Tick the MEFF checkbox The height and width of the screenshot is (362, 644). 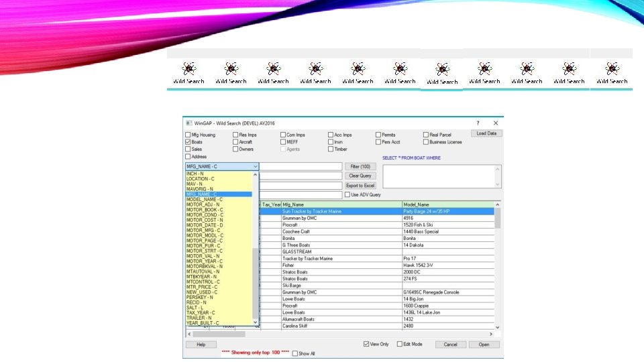(x=283, y=142)
